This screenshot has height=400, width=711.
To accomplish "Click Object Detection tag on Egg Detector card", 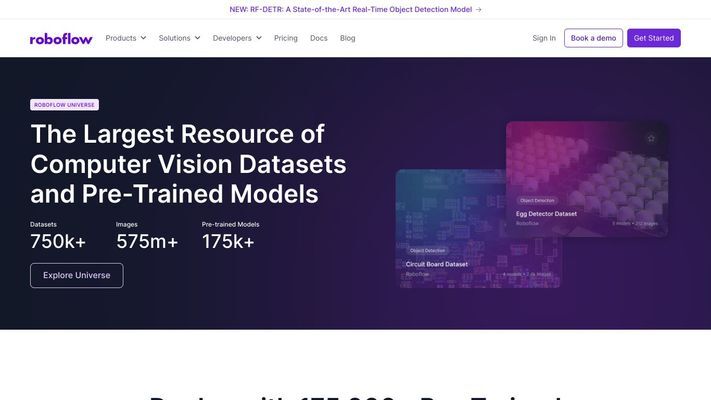I will [x=537, y=200].
